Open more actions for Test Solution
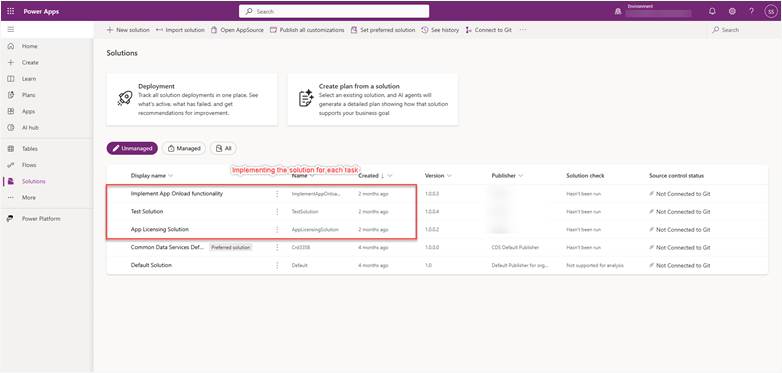782x373 pixels. 277,211
